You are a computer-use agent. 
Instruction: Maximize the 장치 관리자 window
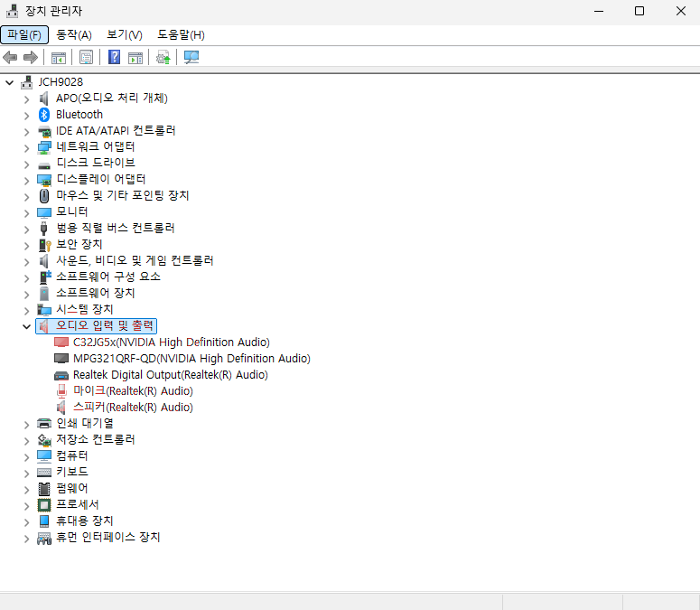click(x=639, y=11)
